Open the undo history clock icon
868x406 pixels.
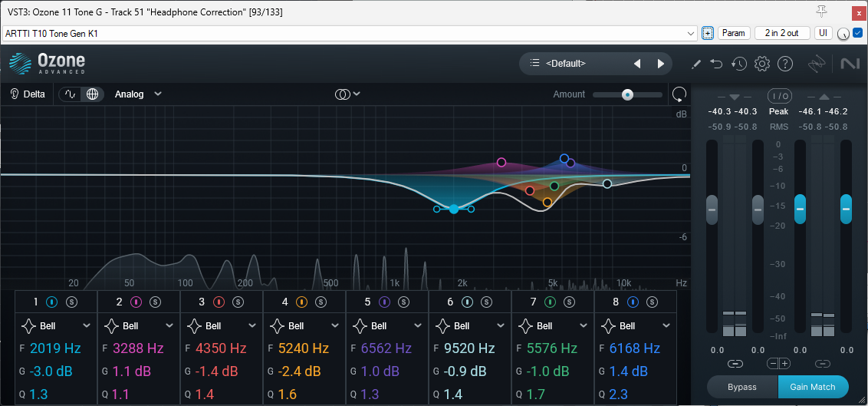(x=739, y=64)
